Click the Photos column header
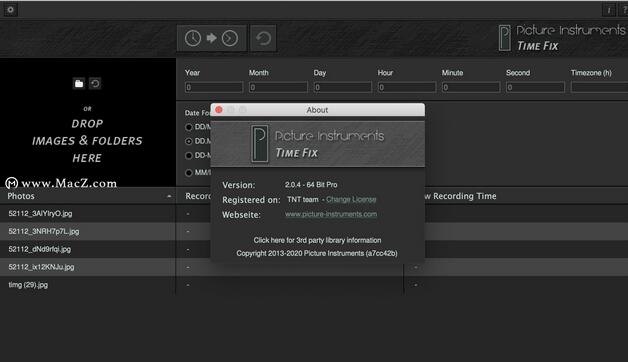 tap(88, 196)
